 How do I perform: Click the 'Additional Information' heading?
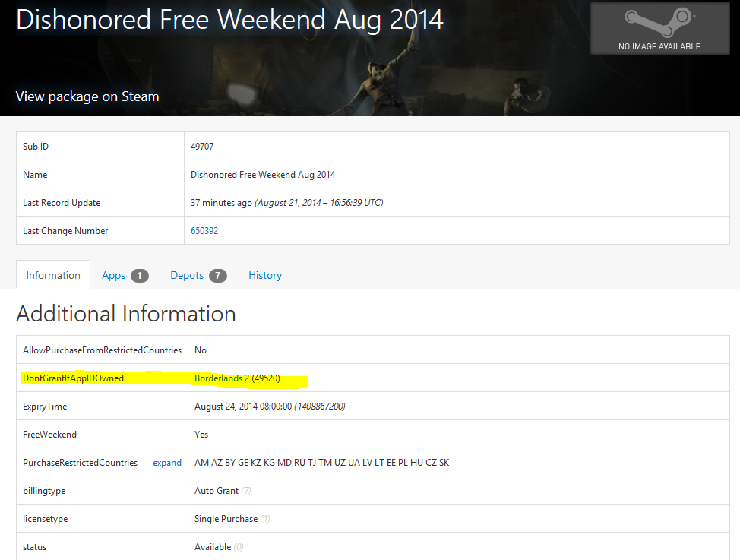(126, 314)
